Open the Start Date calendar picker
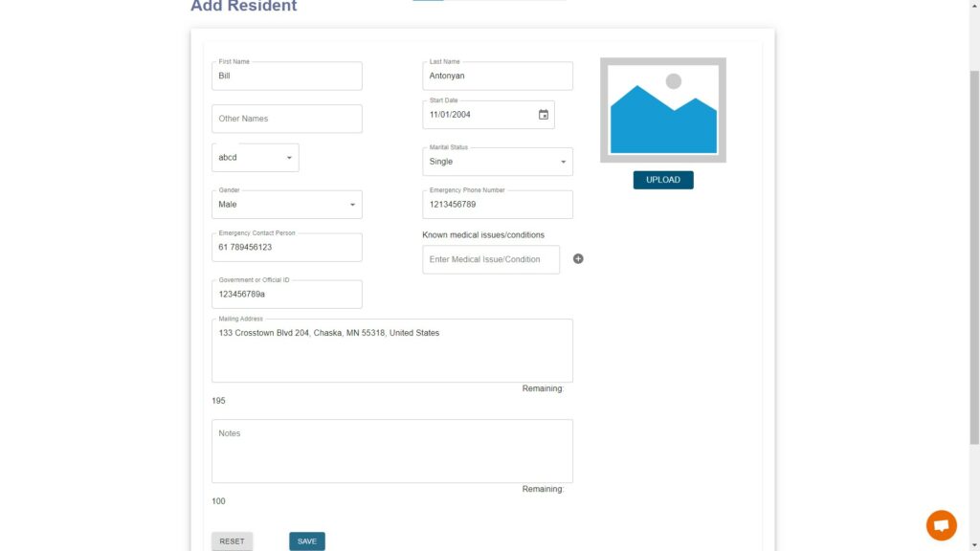The height and width of the screenshot is (551, 980). (x=544, y=115)
